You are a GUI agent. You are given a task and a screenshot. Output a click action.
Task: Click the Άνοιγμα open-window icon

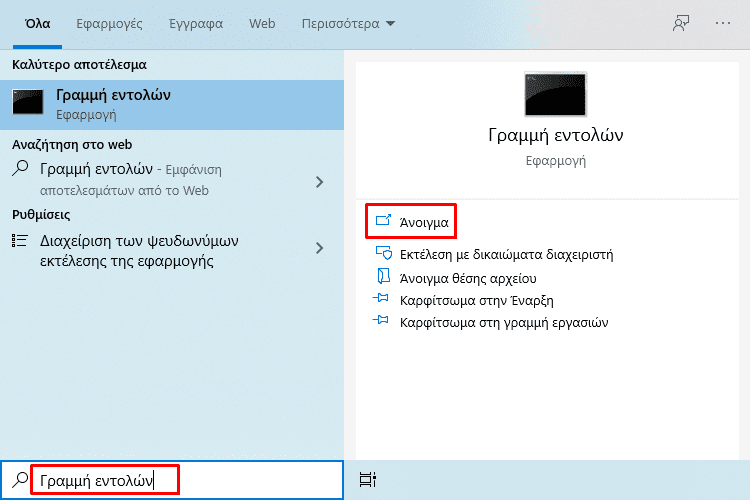pyautogui.click(x=383, y=220)
